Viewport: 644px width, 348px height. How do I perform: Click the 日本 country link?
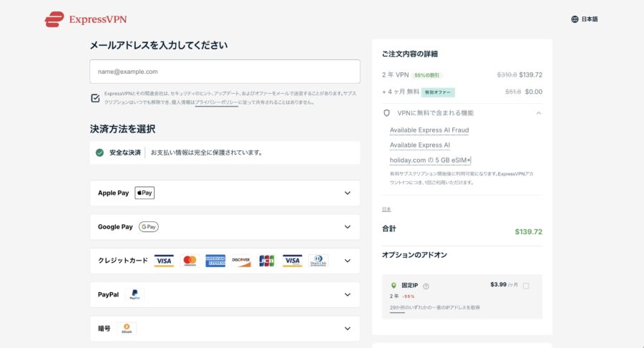click(386, 210)
